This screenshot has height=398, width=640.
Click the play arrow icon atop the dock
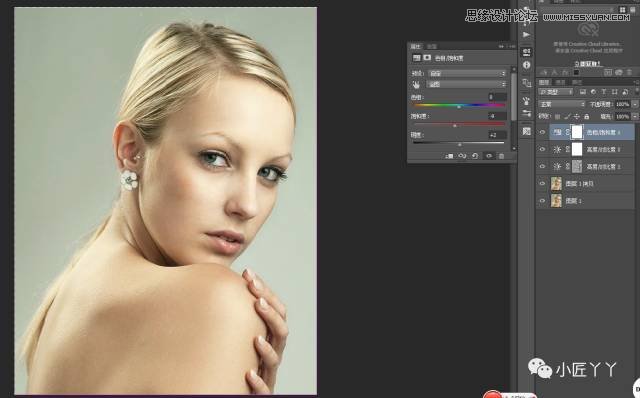pos(527,34)
